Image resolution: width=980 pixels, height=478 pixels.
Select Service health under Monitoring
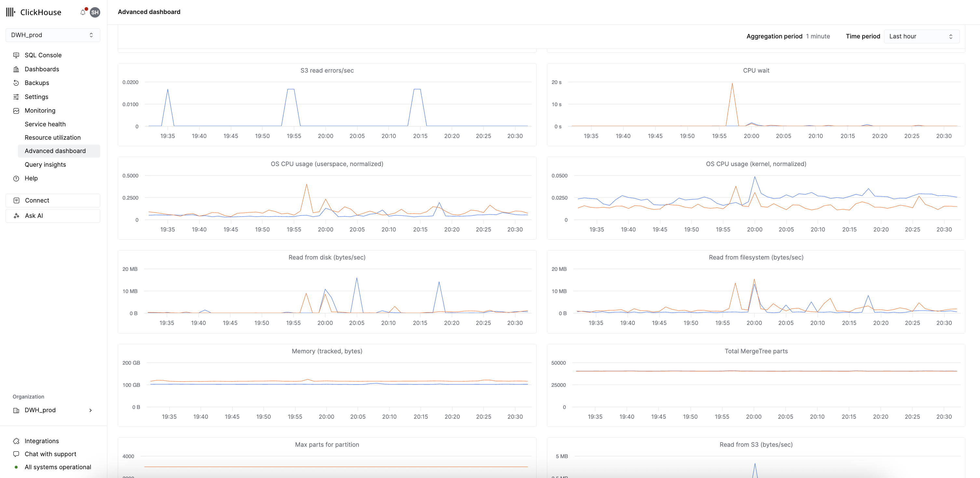45,124
